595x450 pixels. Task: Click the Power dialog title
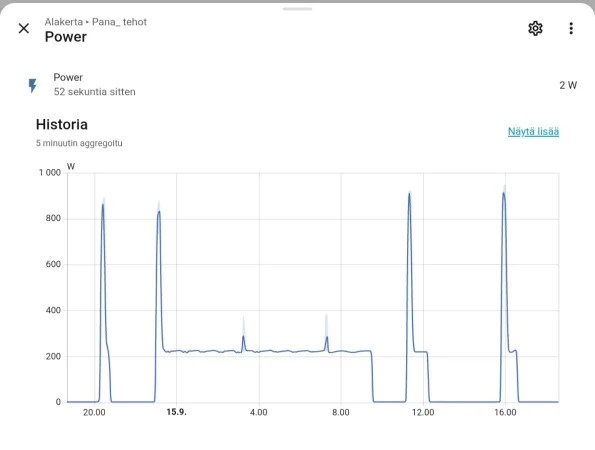click(x=66, y=37)
